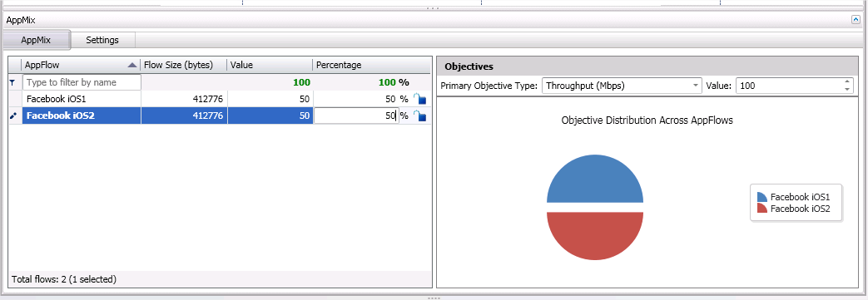Edit the Facebook iOS2 percentage field
868x300 pixels.
[x=356, y=116]
